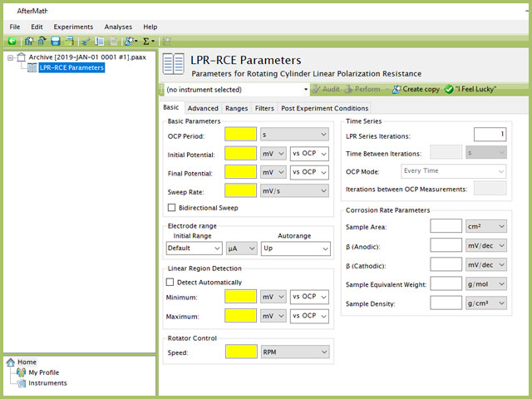Click the Perform icon
Image resolution: width=532 pixels, height=399 pixels.
point(348,89)
